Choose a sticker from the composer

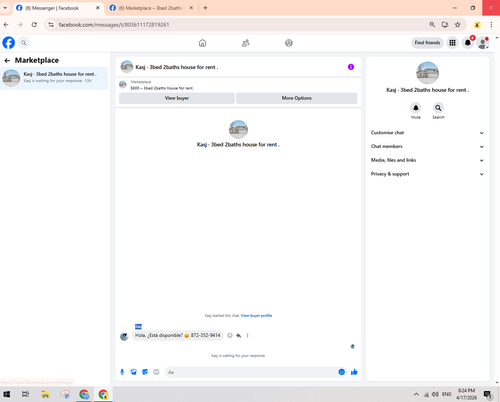pos(145,372)
